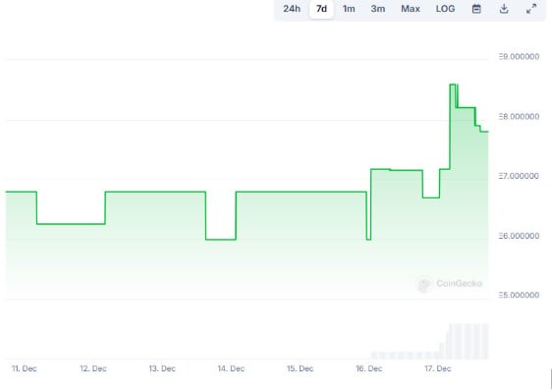Click the 15. Dec date label
This screenshot has width=552, height=392.
coord(301,368)
